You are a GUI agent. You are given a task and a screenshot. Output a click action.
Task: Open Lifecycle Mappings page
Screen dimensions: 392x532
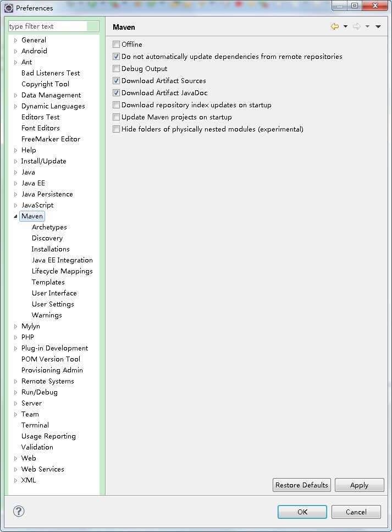coord(62,271)
